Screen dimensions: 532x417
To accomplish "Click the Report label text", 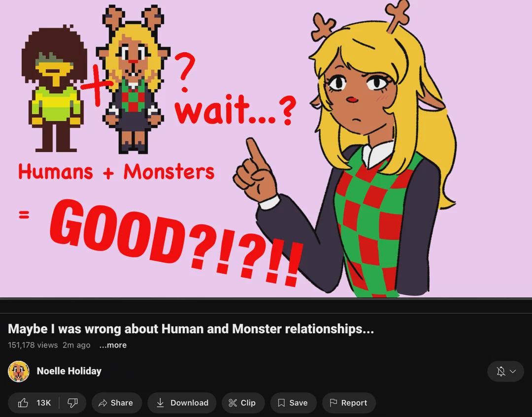I will pos(354,403).
